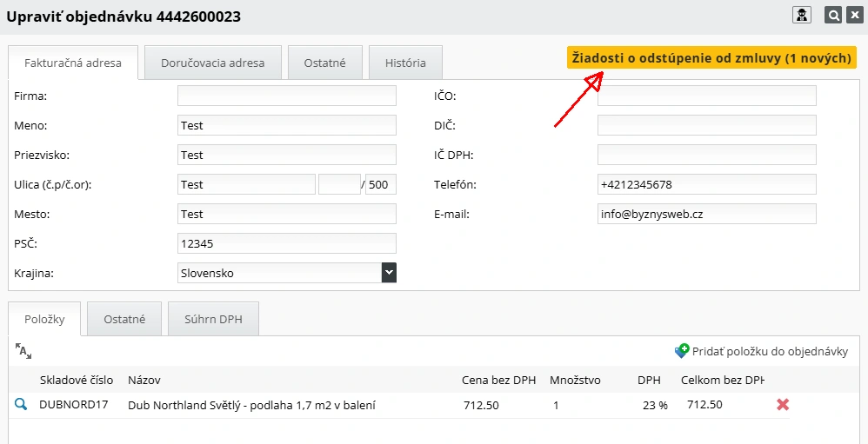Click the IČ DPH input field
Screen dimensions: 868x444
[707, 155]
